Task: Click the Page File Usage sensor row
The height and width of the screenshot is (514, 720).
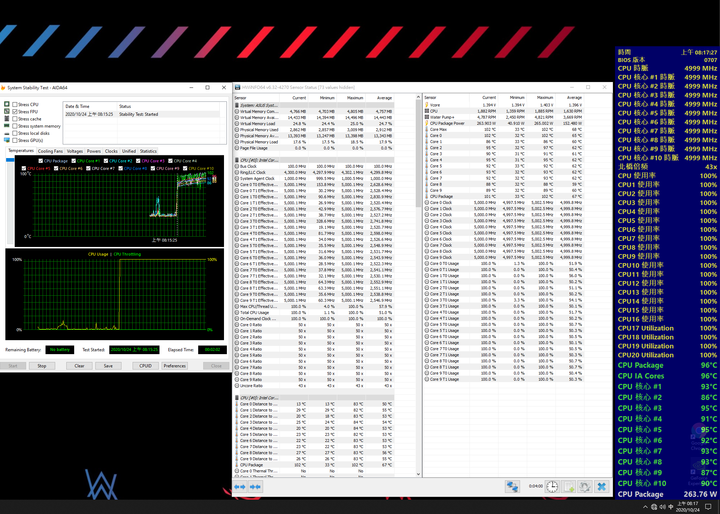Action: tap(314, 148)
